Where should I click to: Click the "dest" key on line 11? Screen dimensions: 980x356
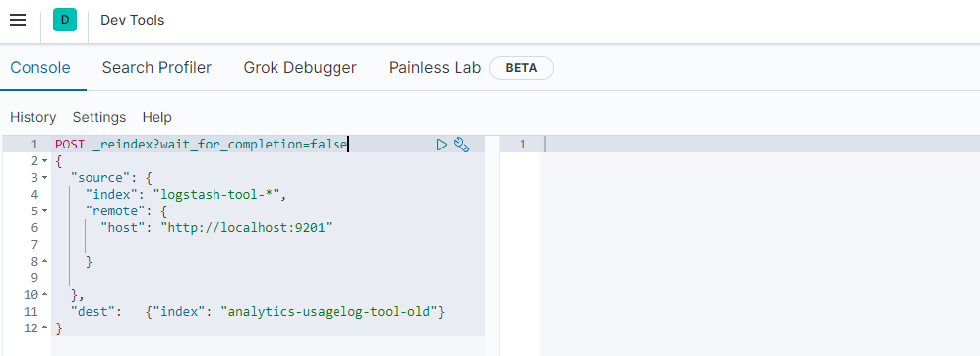[x=92, y=311]
